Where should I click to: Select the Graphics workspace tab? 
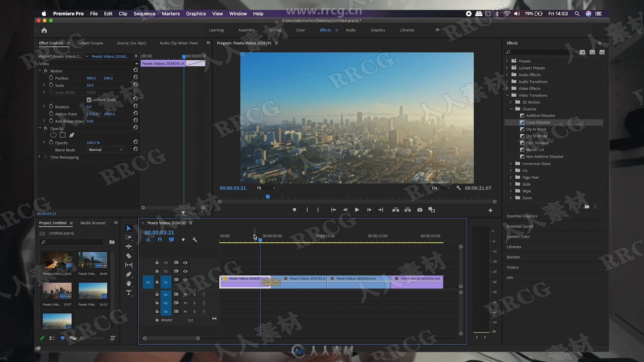(378, 29)
